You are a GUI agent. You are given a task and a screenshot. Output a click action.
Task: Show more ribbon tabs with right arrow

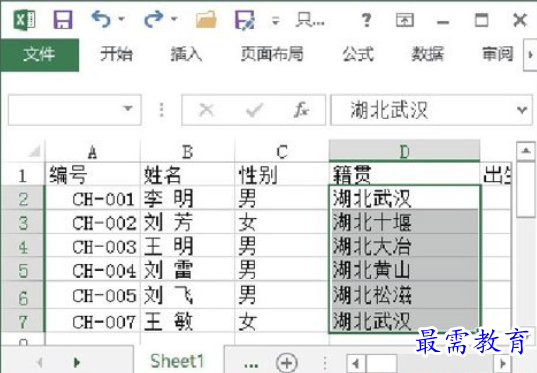point(530,55)
